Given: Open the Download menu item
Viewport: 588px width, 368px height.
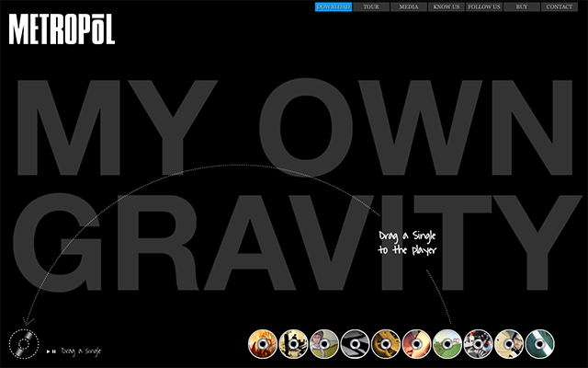Looking at the screenshot, I should (333, 6).
